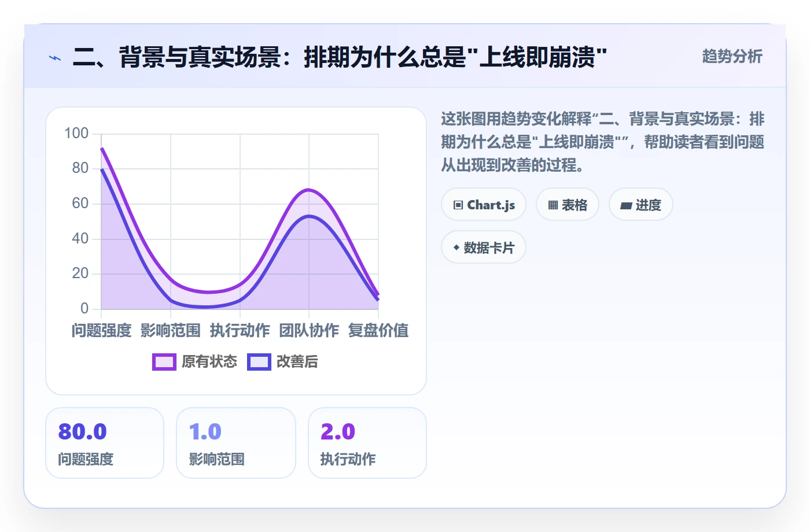Click the diamond icon in 数据卡片 tag
The width and height of the screenshot is (810, 532).
click(456, 247)
